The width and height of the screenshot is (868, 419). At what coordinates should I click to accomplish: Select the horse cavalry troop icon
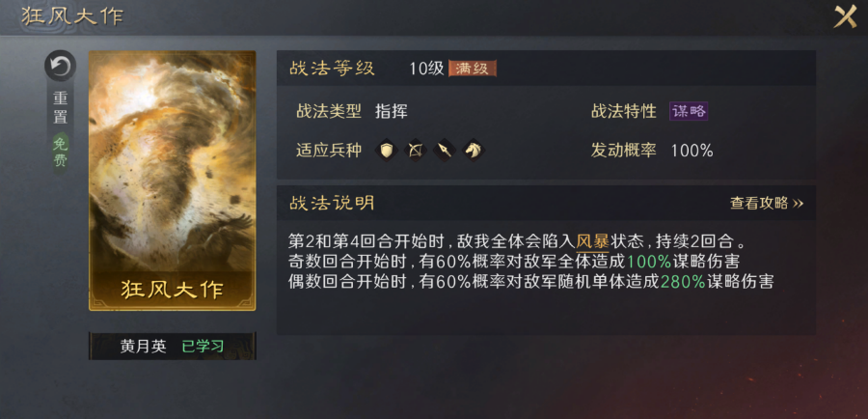(x=473, y=150)
